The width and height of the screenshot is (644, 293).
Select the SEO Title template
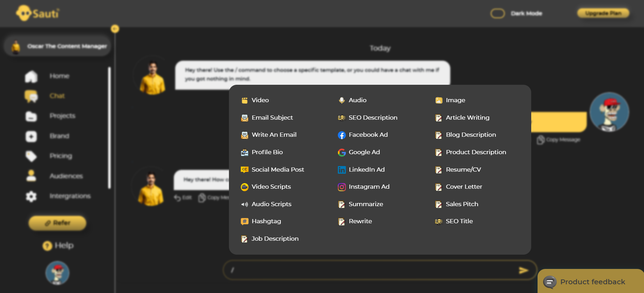(454, 221)
